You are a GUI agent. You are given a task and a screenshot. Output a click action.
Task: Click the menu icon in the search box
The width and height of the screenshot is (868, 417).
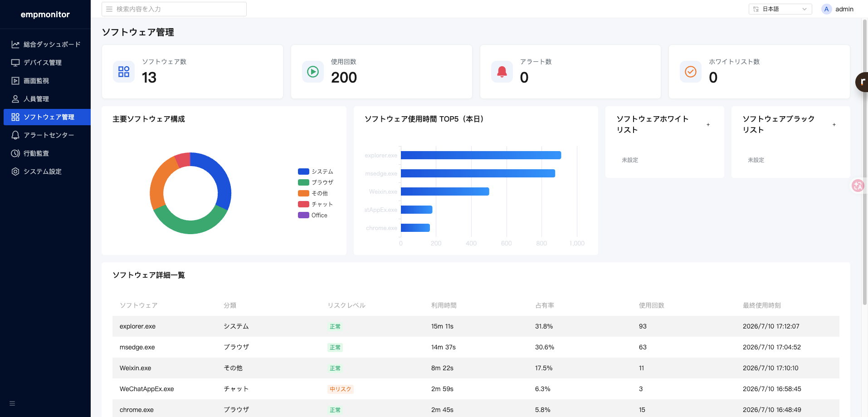[109, 9]
